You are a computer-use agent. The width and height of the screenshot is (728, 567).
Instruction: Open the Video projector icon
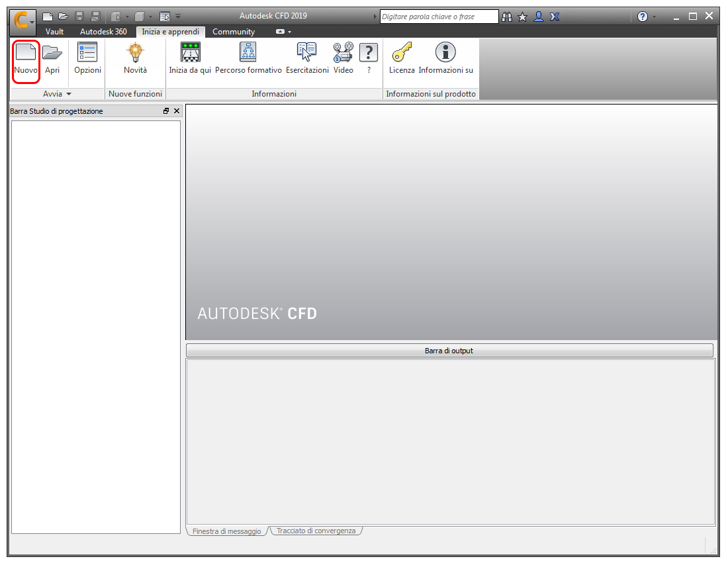pyautogui.click(x=343, y=52)
